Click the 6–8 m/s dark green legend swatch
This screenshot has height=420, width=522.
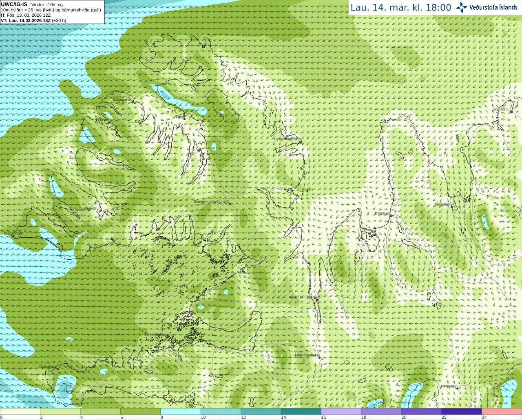pyautogui.click(x=140, y=411)
